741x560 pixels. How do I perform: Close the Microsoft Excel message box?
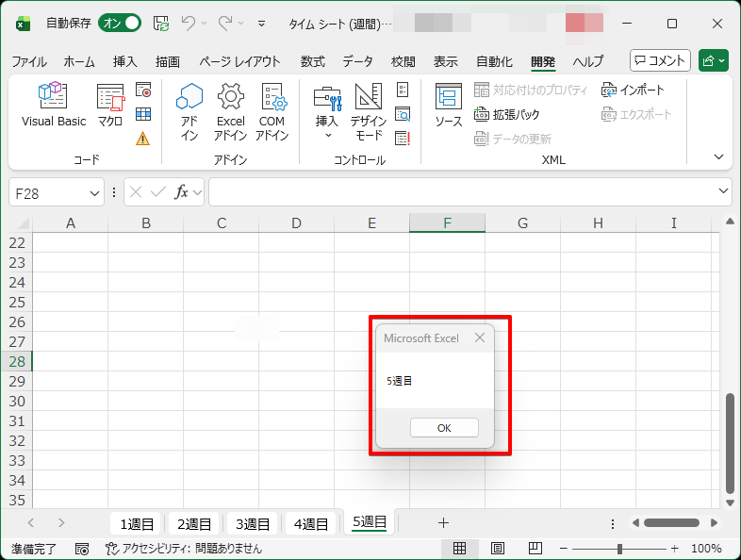[480, 338]
